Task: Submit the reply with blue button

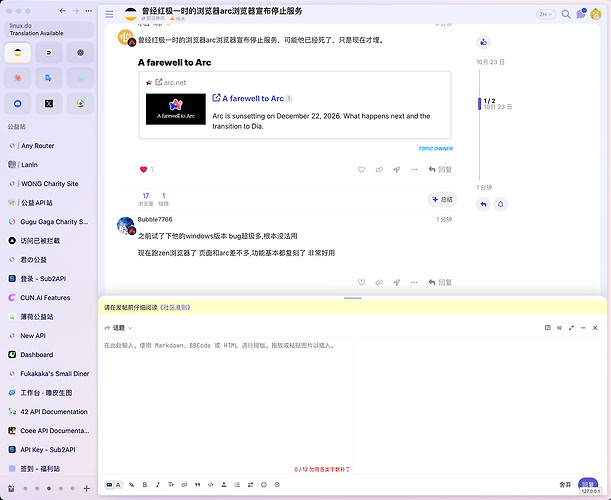Action: tap(588, 484)
